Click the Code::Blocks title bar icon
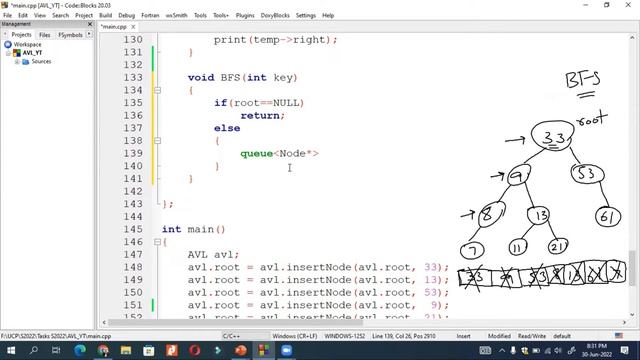Image resolution: width=640 pixels, height=360 pixels. pos(4,5)
